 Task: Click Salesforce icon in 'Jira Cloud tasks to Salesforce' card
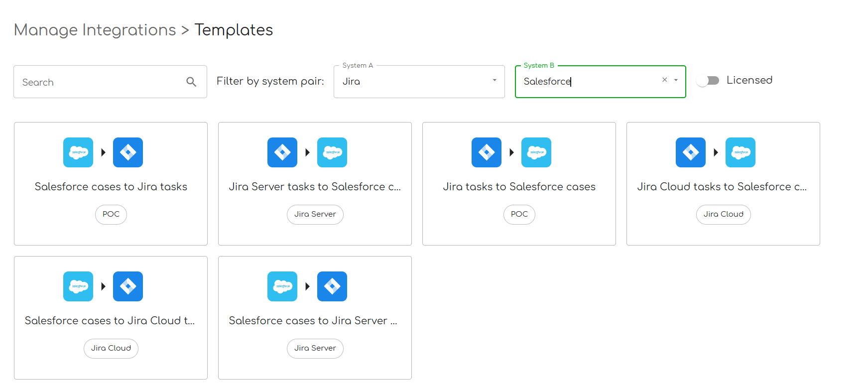click(741, 152)
